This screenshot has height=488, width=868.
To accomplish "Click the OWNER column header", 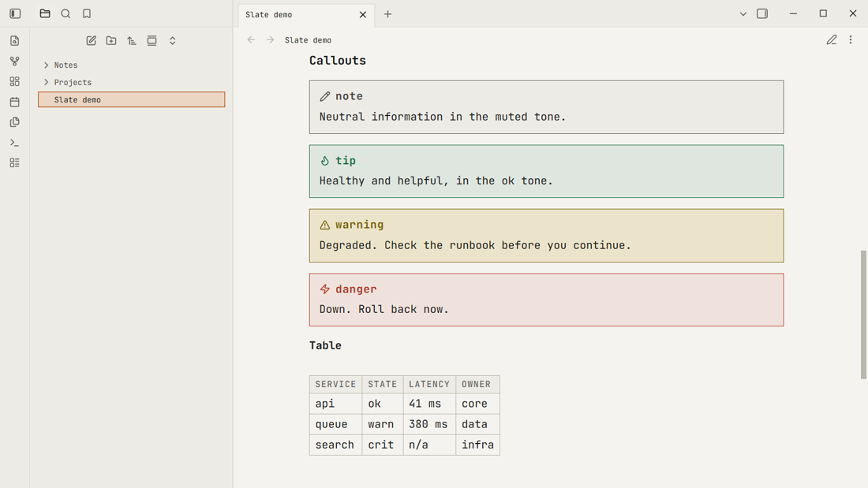I will tap(477, 384).
